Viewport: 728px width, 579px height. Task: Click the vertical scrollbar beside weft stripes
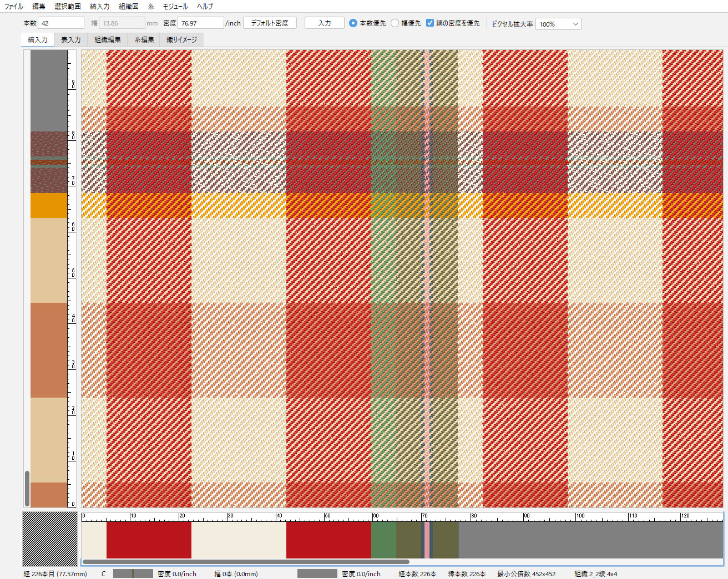[27, 488]
